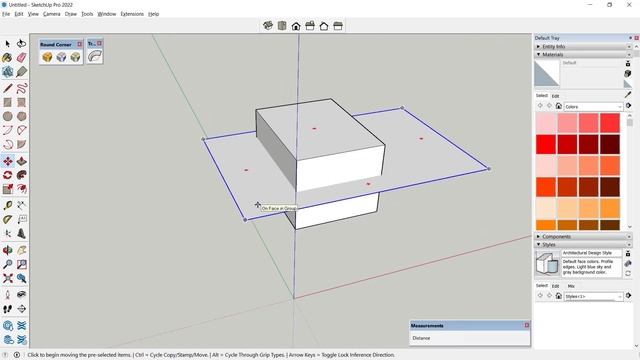Click the status bar info icon

pyautogui.click(x=17, y=355)
